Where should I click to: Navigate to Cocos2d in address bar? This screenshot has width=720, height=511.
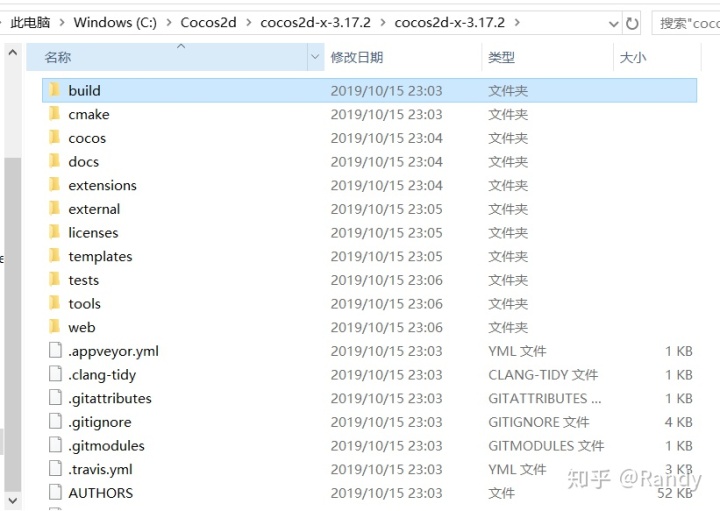tap(208, 22)
